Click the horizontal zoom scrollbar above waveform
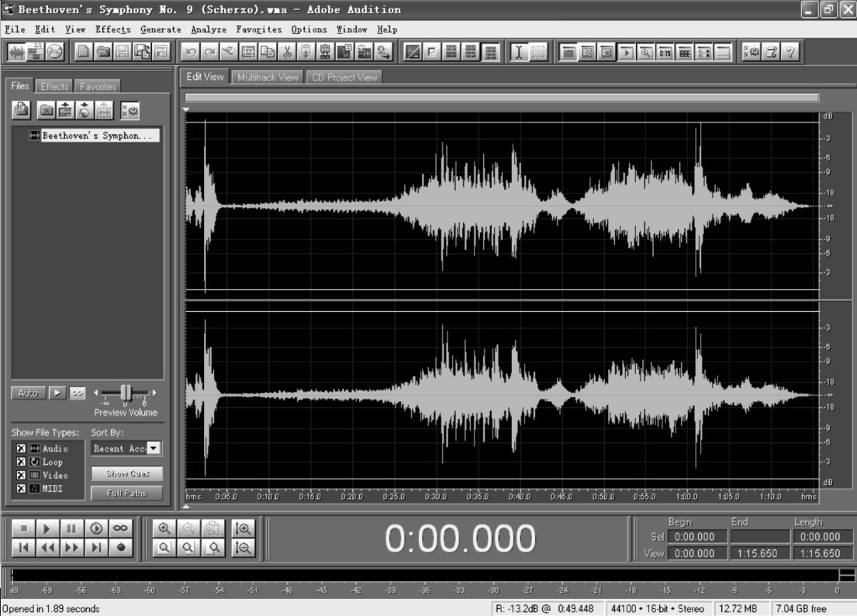 point(502,97)
